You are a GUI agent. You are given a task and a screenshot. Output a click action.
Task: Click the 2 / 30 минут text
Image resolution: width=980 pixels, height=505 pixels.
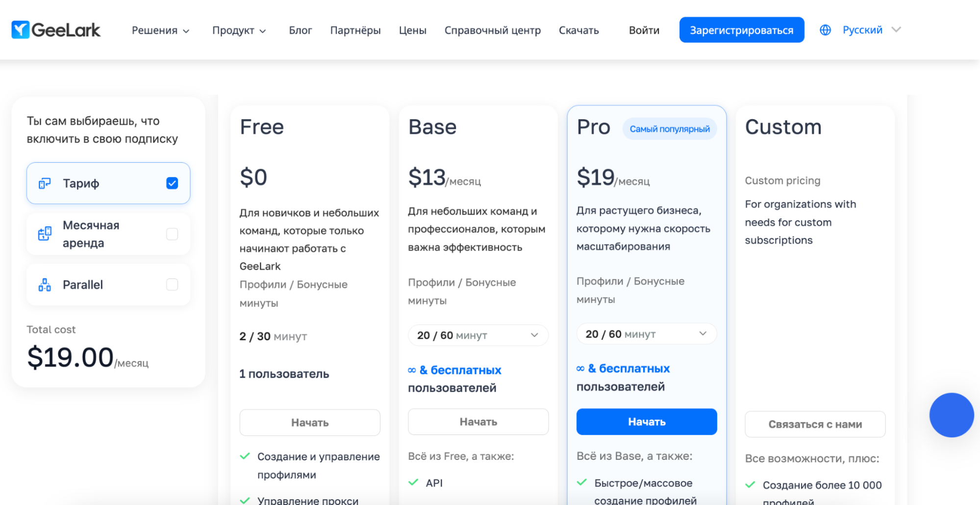point(273,336)
